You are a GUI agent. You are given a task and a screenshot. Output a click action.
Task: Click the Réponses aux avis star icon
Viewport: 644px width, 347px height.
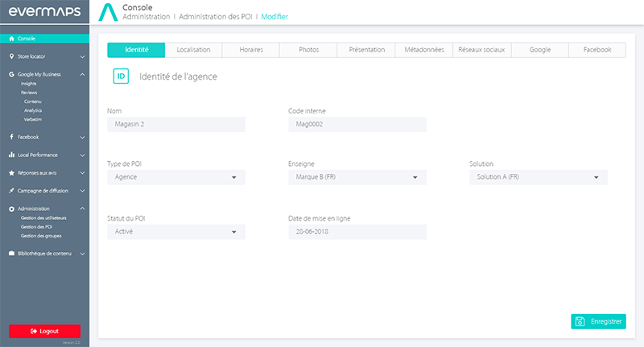point(11,172)
